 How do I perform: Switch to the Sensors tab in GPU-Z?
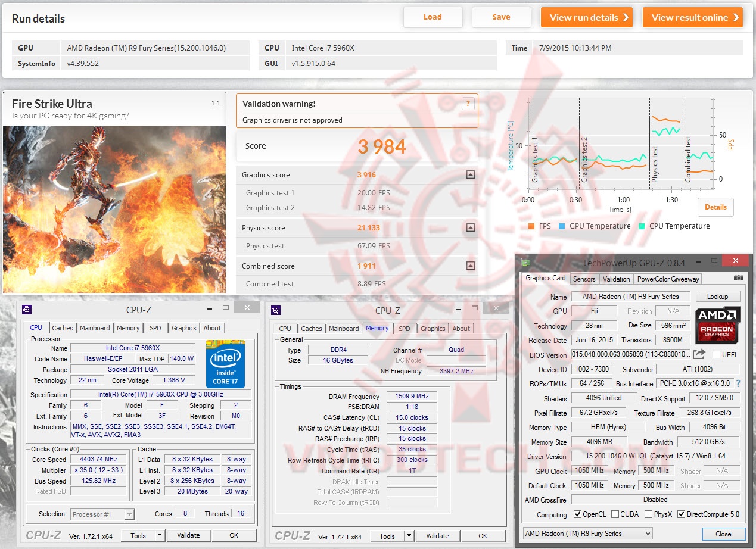(x=584, y=279)
